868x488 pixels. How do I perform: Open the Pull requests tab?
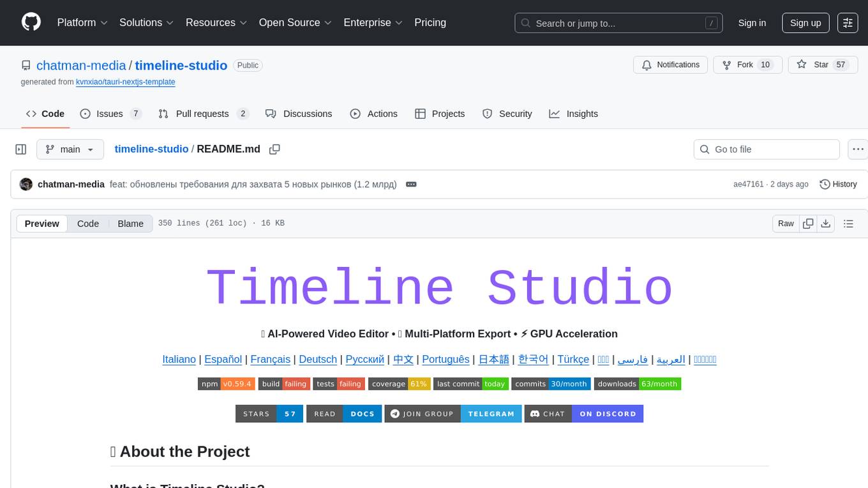click(204, 114)
